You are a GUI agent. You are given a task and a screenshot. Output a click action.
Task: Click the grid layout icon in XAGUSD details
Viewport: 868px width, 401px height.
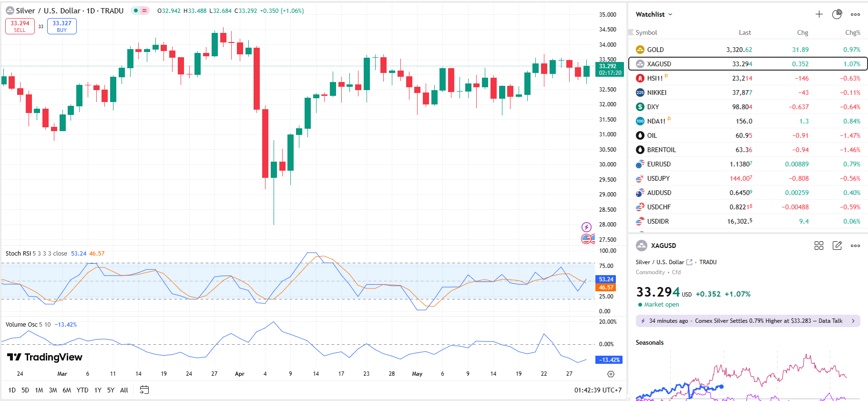[819, 246]
